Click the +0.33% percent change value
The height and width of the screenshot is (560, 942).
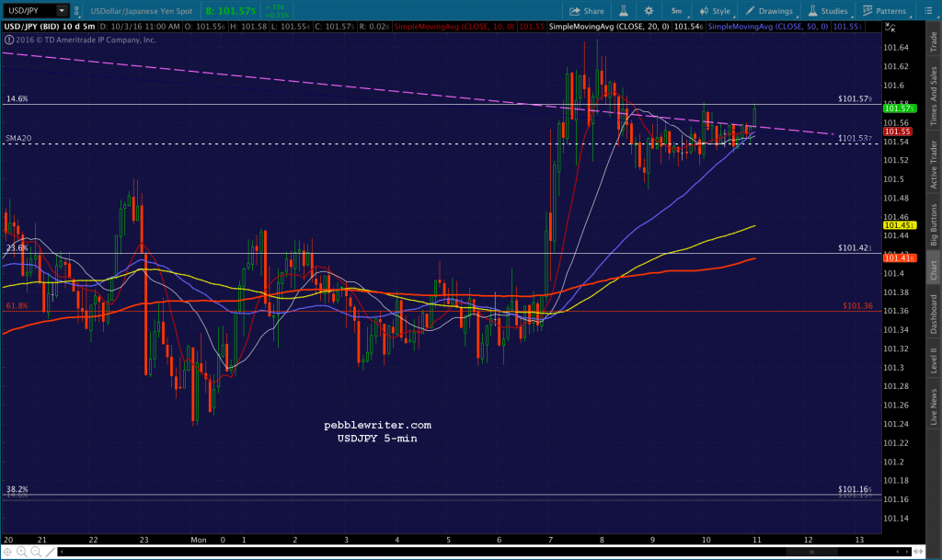point(276,15)
